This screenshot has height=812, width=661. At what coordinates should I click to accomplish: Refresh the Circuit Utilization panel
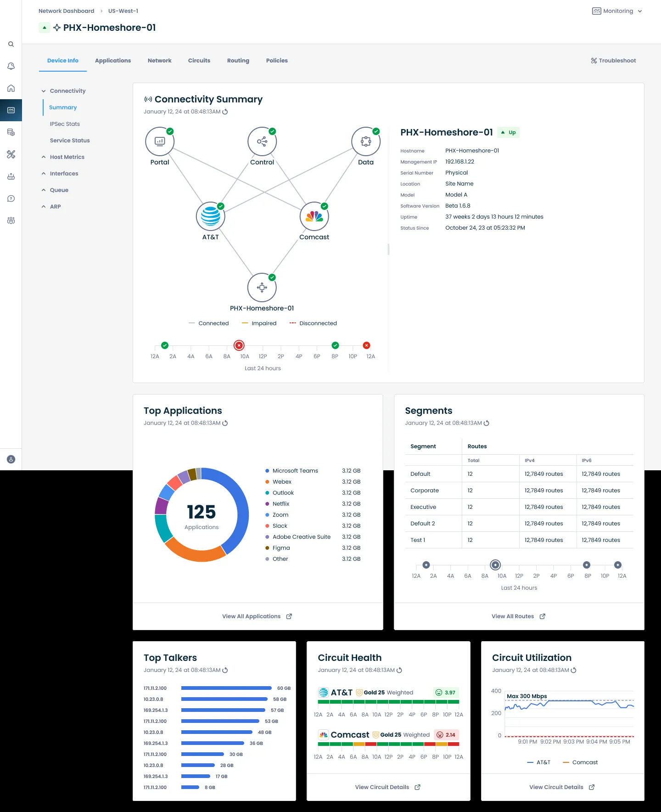[x=574, y=670]
